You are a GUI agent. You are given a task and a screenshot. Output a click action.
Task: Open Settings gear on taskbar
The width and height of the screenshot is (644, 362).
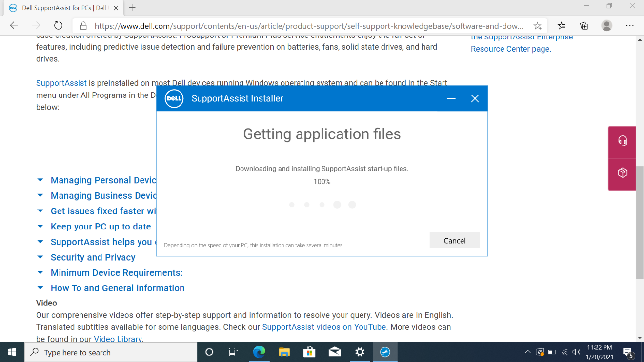pyautogui.click(x=360, y=352)
